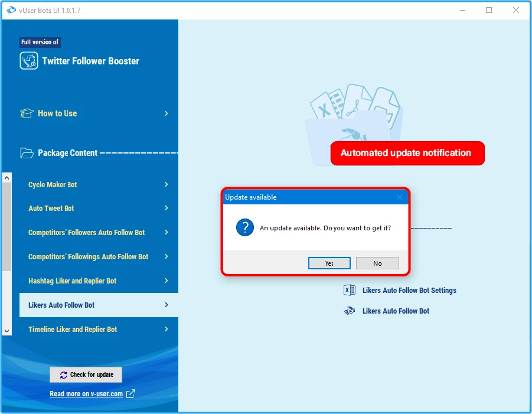The width and height of the screenshot is (532, 414).
Task: Expand Competitors' Followings Auto Follow Bot chevron
Action: click(x=167, y=256)
